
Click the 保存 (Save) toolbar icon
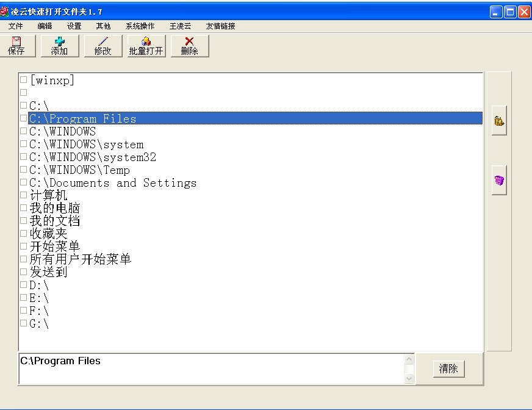click(x=18, y=46)
